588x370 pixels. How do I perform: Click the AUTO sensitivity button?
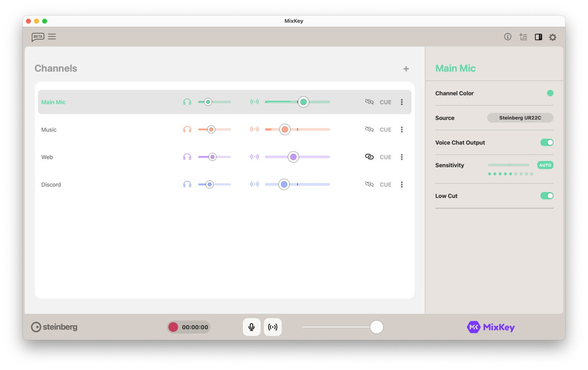pos(545,165)
